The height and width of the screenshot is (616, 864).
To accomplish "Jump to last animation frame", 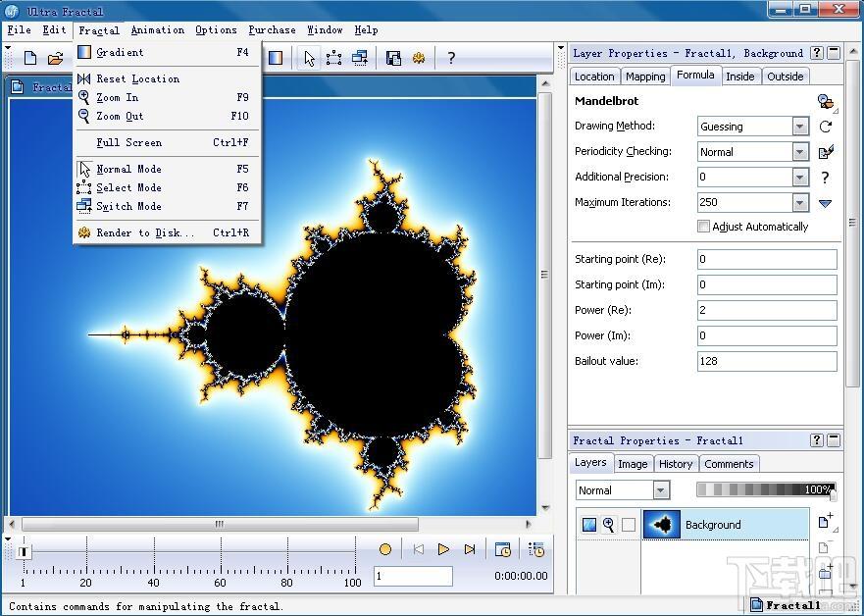I will (470, 549).
